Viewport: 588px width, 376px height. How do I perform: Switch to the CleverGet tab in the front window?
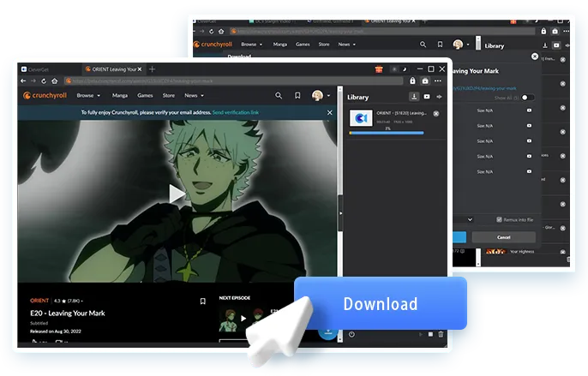point(34,69)
